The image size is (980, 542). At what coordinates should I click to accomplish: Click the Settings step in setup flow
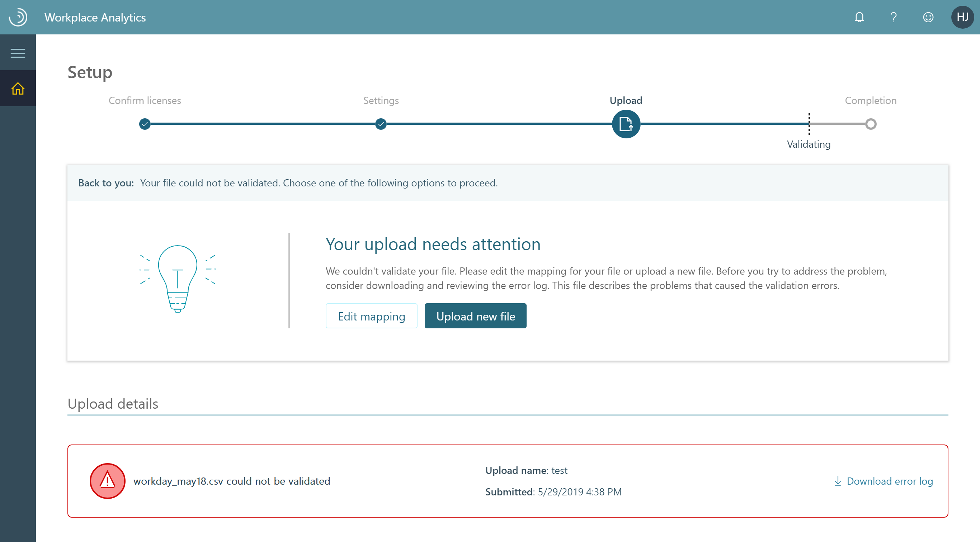point(380,123)
